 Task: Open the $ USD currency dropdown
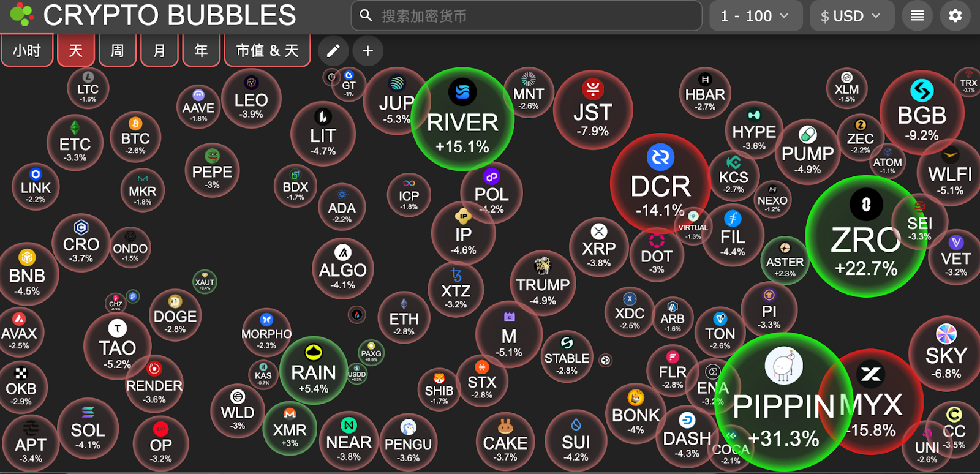click(x=851, y=16)
